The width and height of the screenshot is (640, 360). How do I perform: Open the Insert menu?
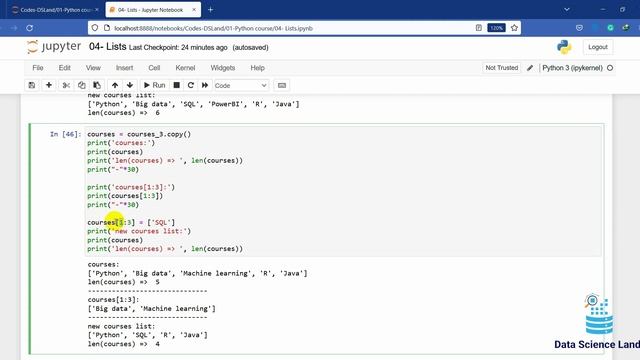tap(124, 68)
